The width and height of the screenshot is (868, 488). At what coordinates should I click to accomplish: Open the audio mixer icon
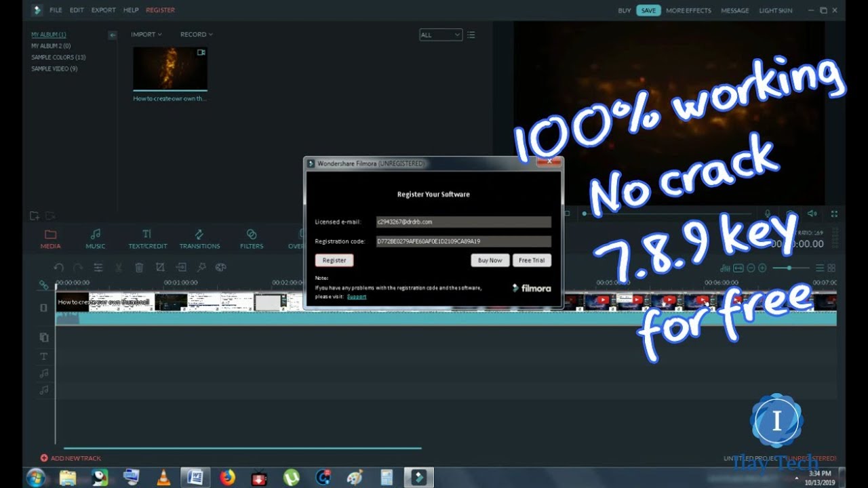click(x=726, y=268)
